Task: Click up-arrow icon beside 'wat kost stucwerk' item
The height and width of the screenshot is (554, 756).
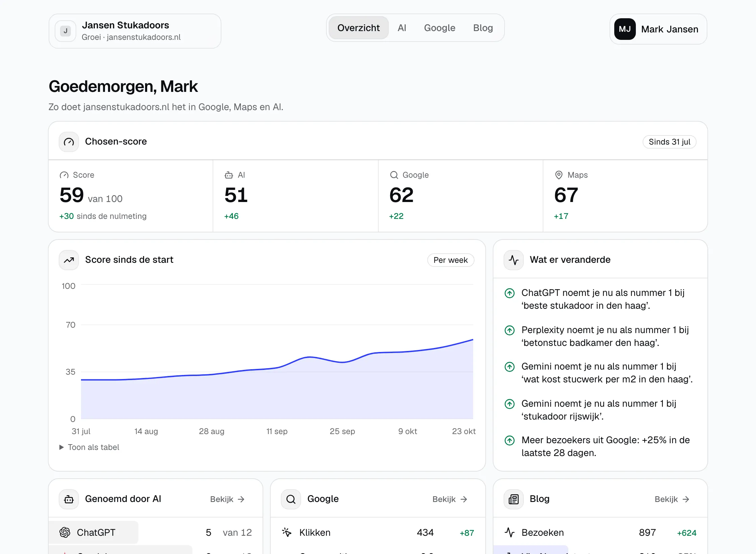Action: (x=510, y=367)
